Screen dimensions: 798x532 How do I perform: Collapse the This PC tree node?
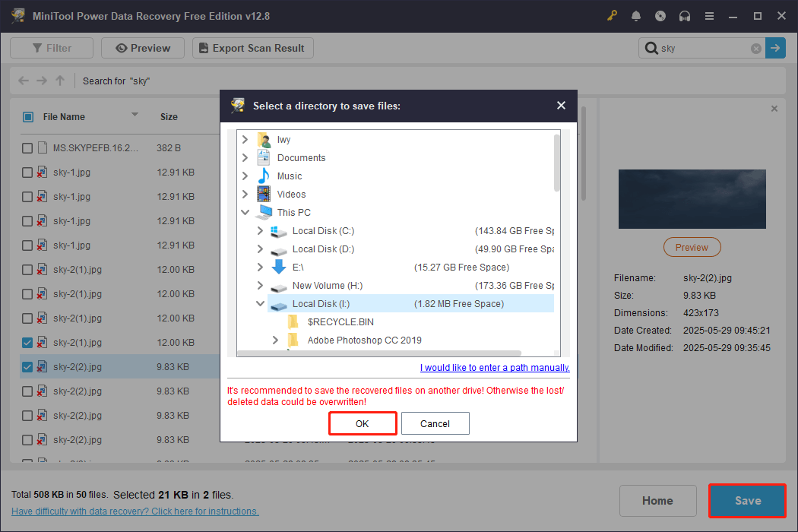click(x=245, y=212)
